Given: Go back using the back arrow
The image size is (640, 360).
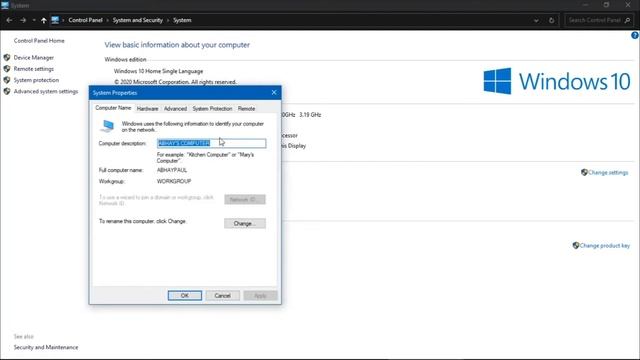Looking at the screenshot, I should (x=9, y=20).
